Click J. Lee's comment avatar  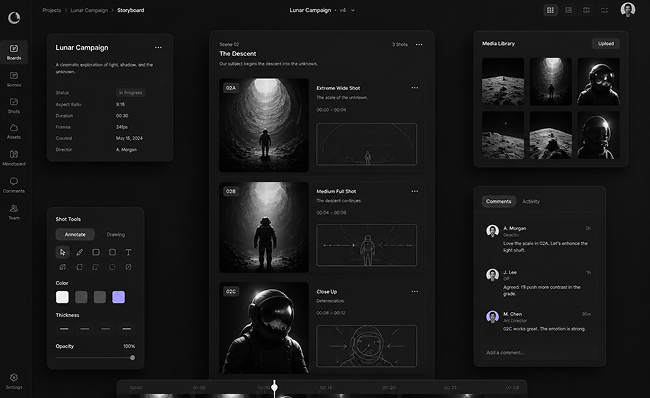(492, 274)
